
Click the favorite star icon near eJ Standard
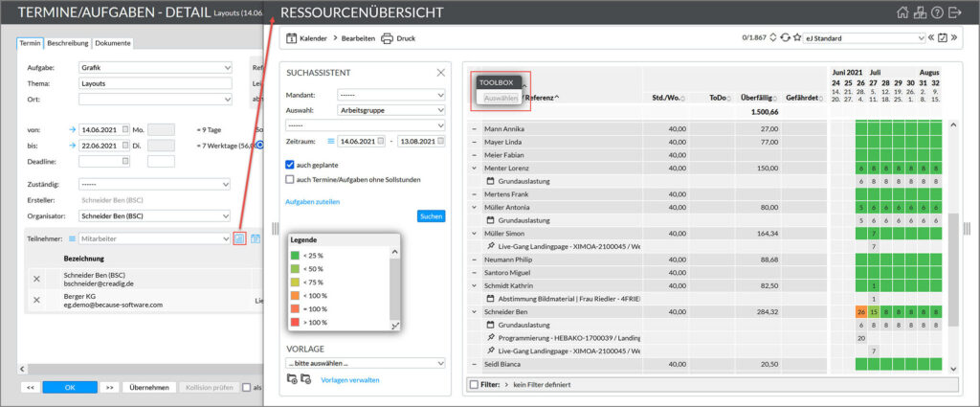coord(797,38)
